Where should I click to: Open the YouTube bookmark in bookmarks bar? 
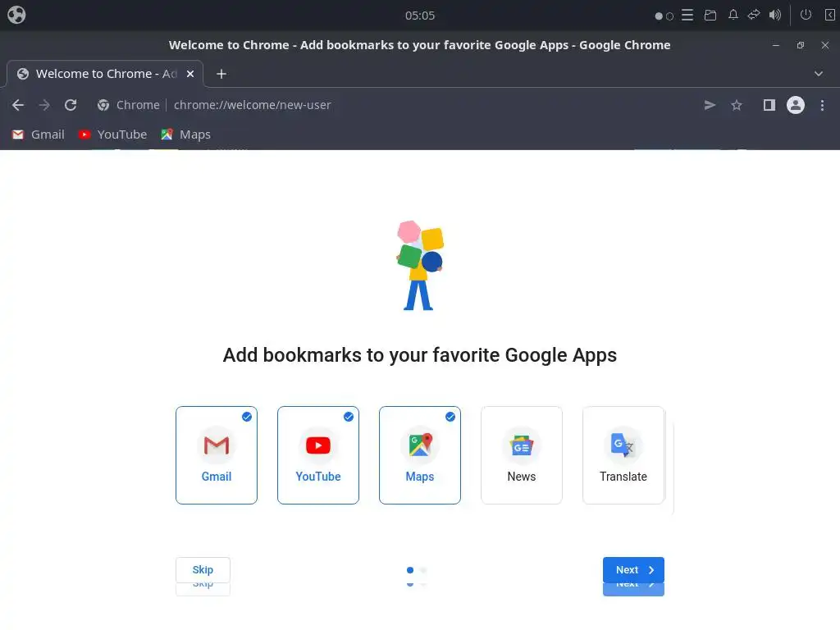coord(112,135)
